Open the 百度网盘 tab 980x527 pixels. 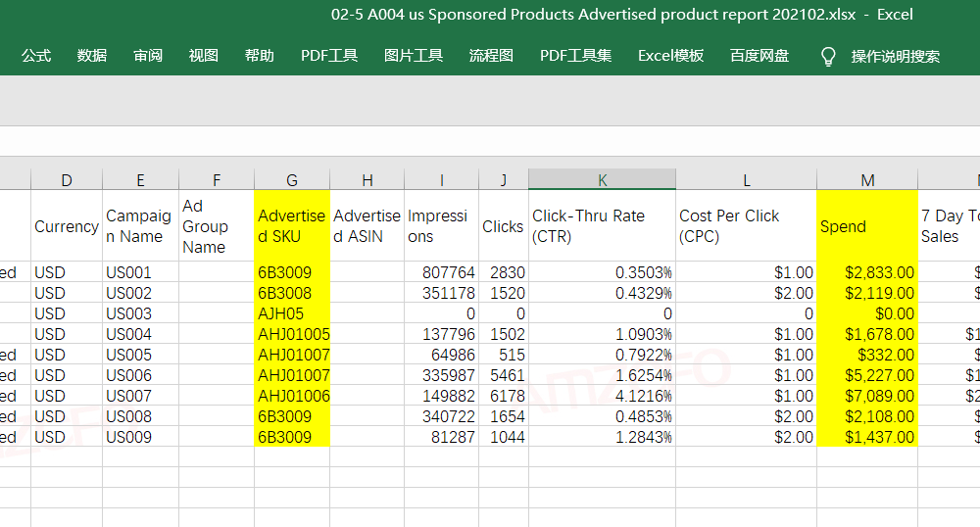[x=759, y=56]
